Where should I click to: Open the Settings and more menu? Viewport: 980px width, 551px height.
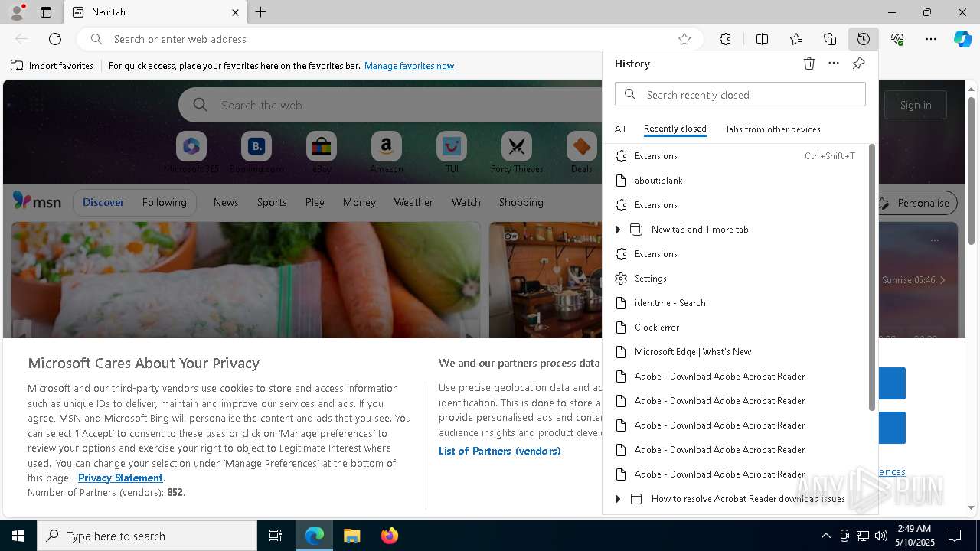931,39
